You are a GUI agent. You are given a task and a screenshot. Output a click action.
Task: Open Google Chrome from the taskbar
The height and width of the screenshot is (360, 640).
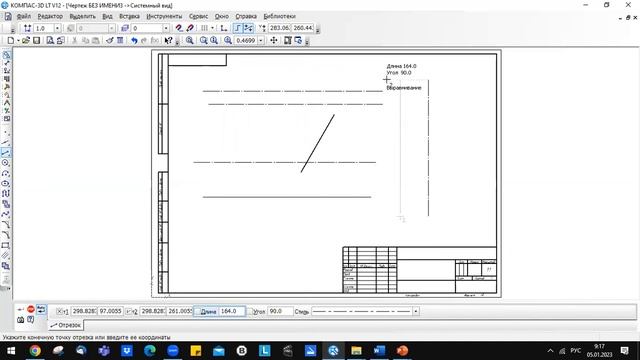click(35, 351)
